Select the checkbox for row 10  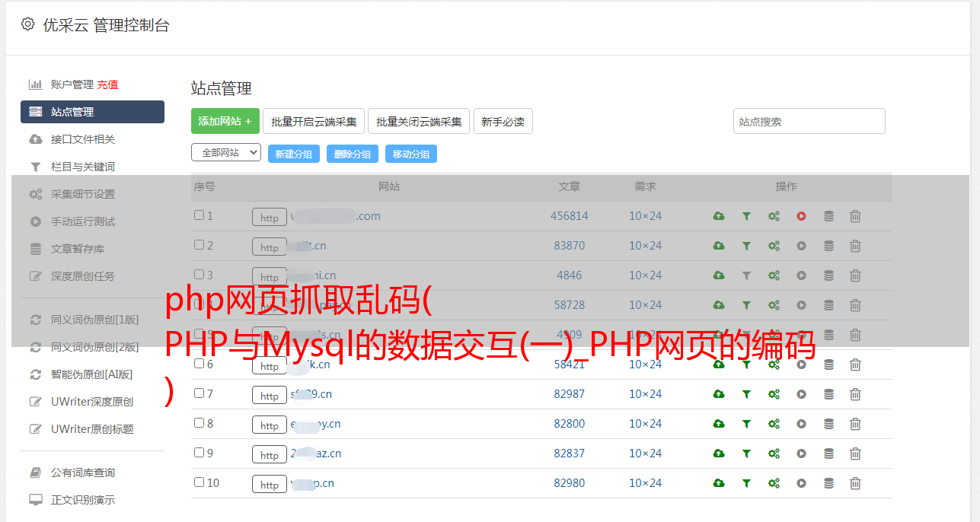199,482
